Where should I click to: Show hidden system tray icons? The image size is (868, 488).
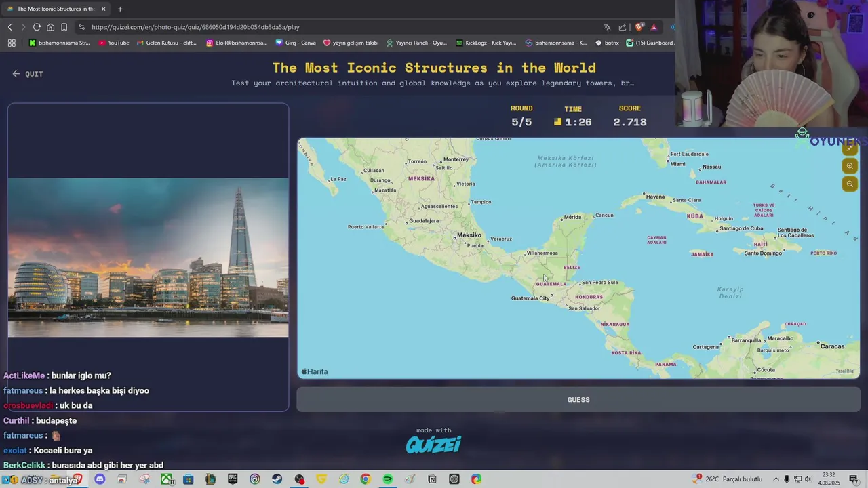coord(776,479)
